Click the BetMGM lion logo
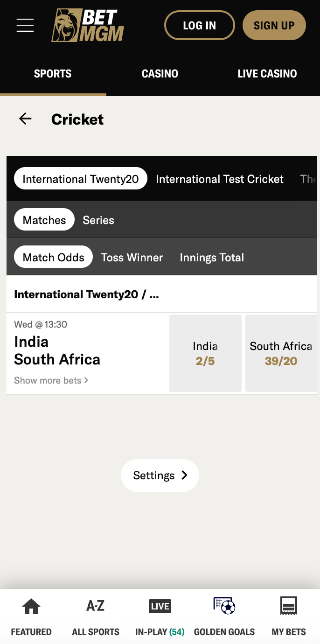 tap(88, 25)
